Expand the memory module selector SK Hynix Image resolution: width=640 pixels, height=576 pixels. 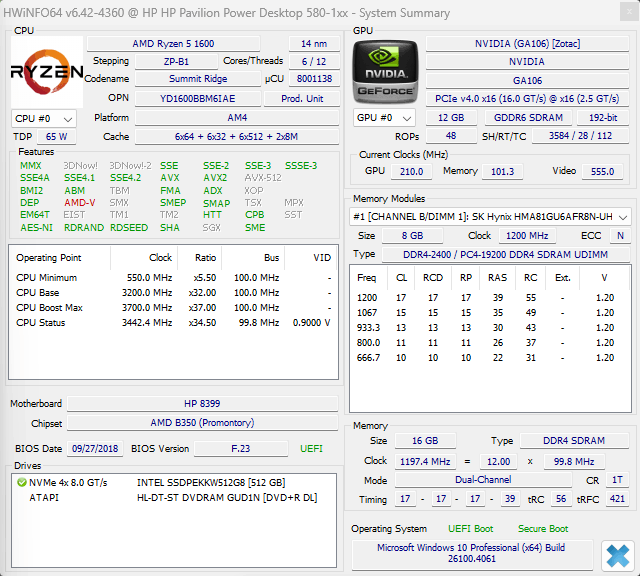(490, 217)
